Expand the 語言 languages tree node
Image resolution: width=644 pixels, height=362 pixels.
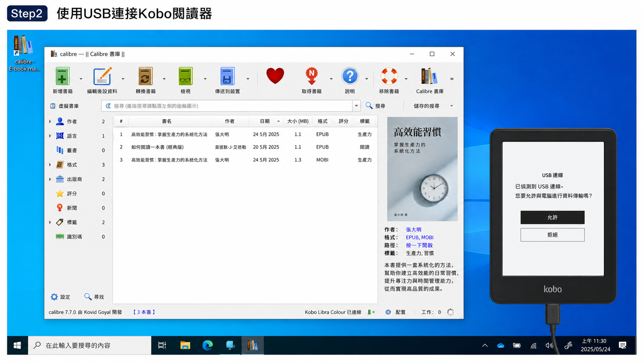[x=50, y=136]
